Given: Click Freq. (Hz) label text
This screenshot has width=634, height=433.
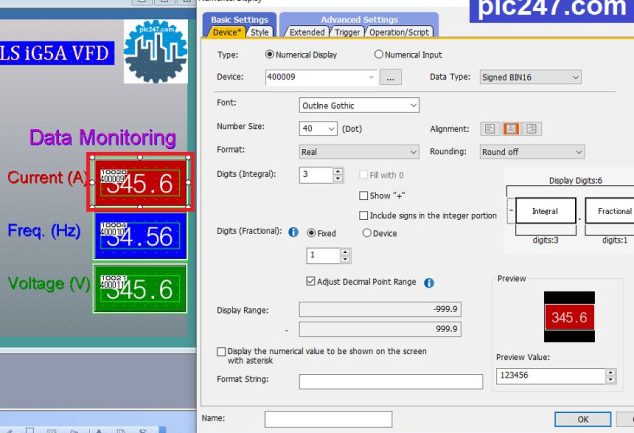Looking at the screenshot, I should [44, 231].
